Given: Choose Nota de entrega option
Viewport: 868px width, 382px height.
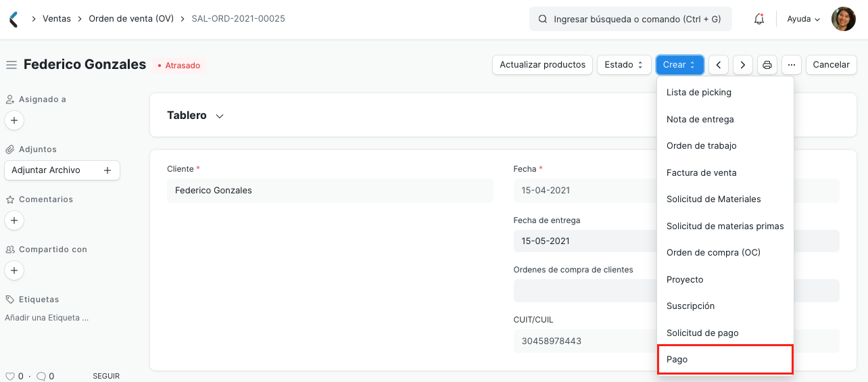Looking at the screenshot, I should [725, 119].
